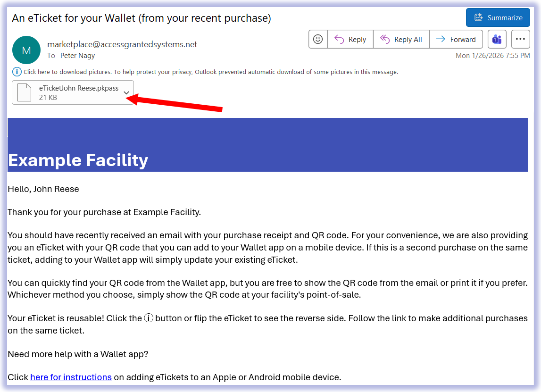Click the info icon beside download pictures notice
The image size is (541, 392).
[17, 72]
